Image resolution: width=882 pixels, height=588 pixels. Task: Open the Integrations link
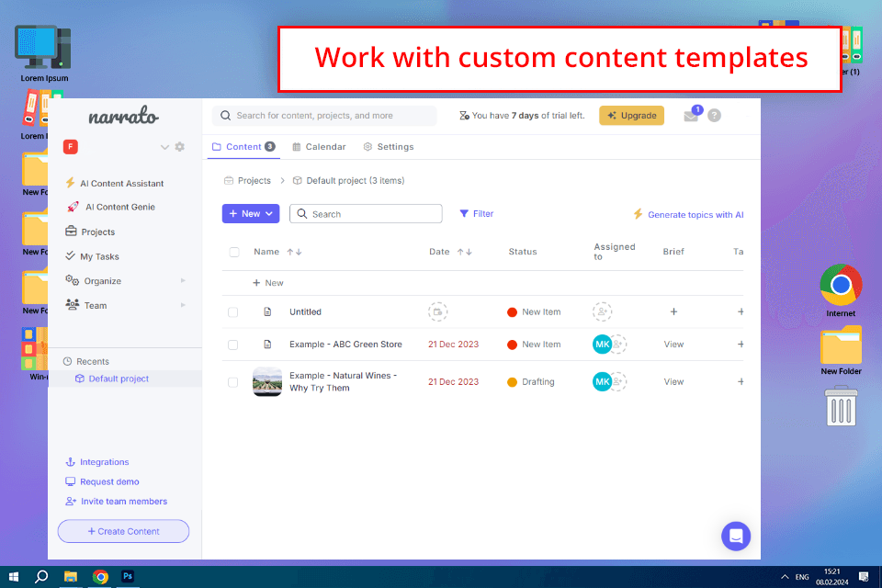tap(97, 462)
